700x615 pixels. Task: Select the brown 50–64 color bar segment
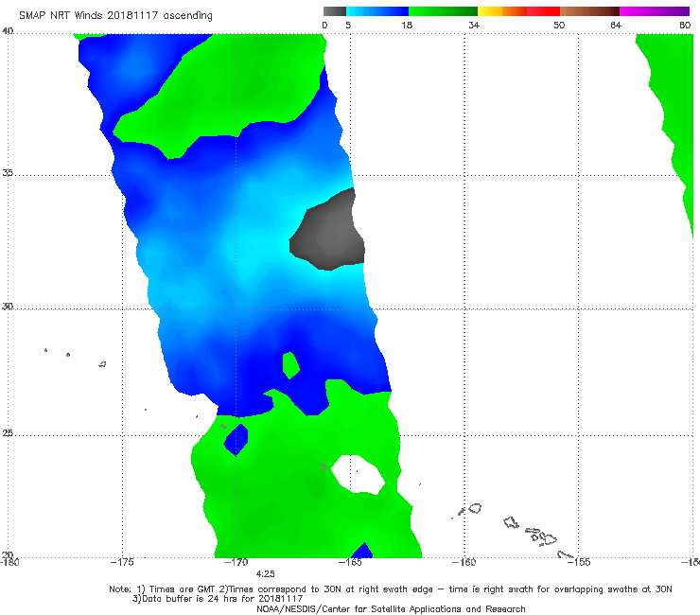tap(589, 11)
